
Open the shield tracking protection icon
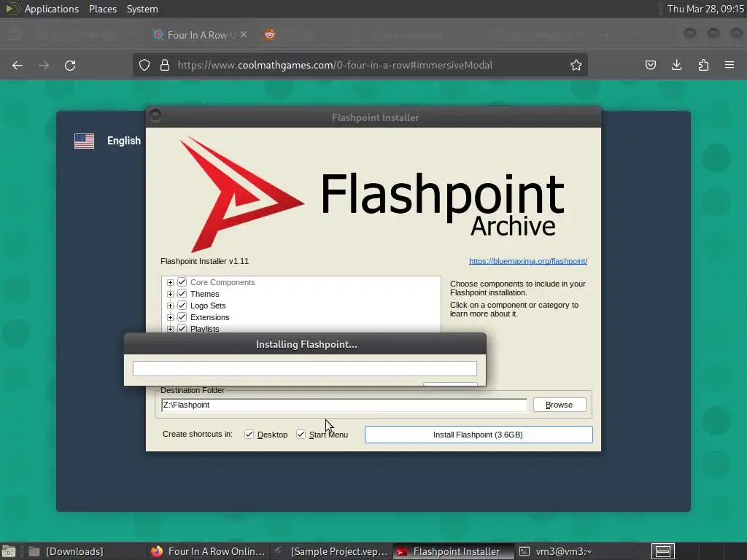point(144,65)
